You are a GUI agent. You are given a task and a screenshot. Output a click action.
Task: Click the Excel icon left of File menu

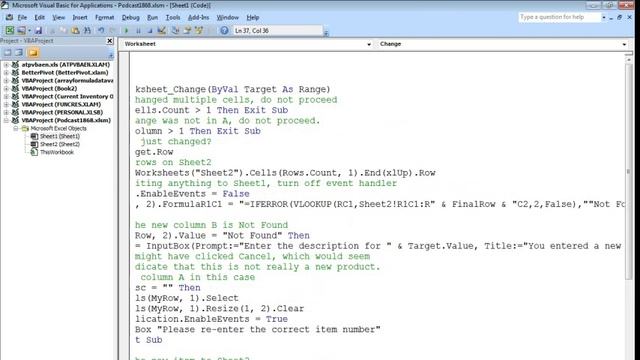pyautogui.click(x=9, y=18)
